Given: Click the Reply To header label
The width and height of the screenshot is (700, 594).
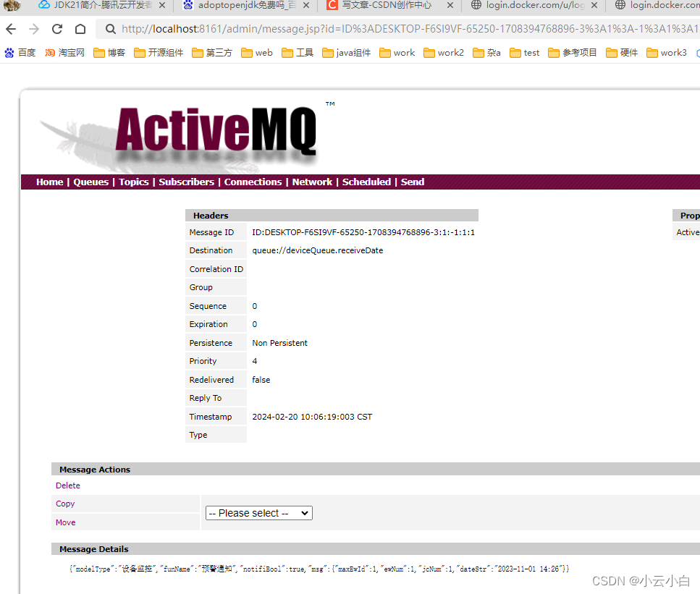Looking at the screenshot, I should tap(206, 398).
